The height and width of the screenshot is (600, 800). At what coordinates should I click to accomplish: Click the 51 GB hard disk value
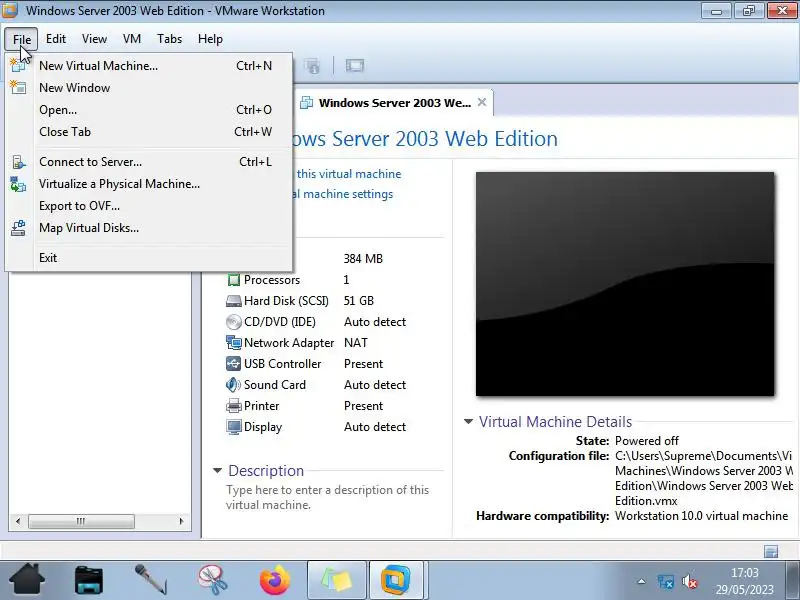[359, 301]
